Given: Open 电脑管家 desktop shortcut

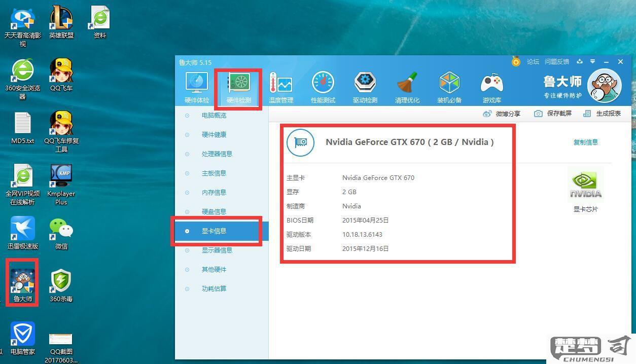Looking at the screenshot, I should [23, 339].
